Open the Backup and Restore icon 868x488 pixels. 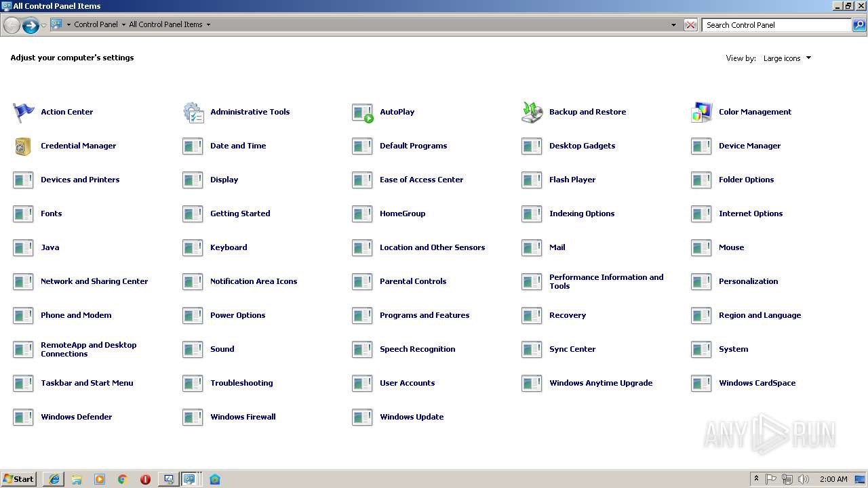coord(532,112)
